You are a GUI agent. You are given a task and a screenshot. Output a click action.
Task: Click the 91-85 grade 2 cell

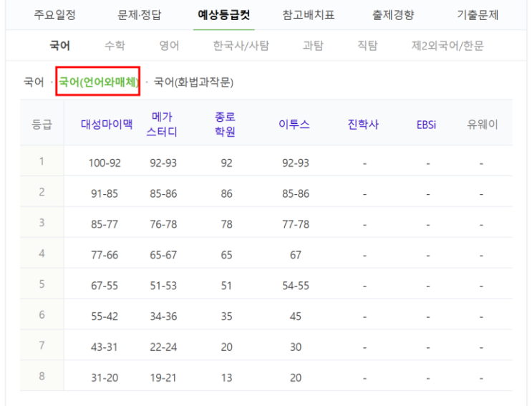pos(105,193)
